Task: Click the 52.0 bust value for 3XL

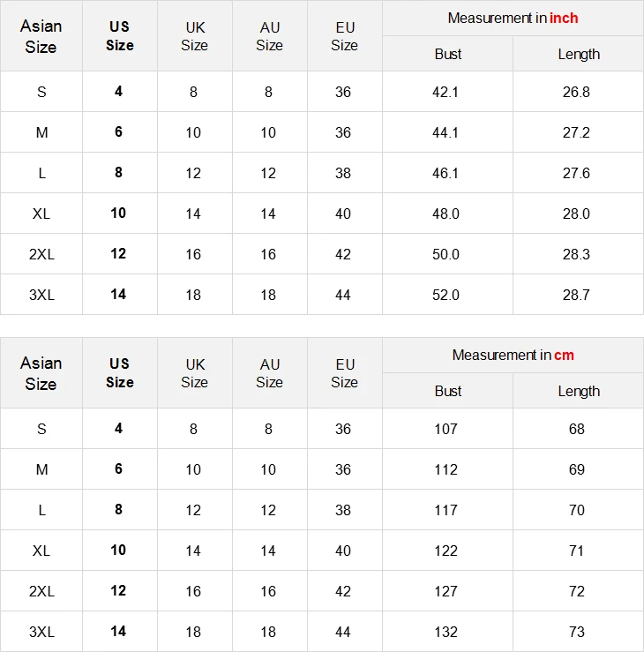Action: (x=447, y=295)
